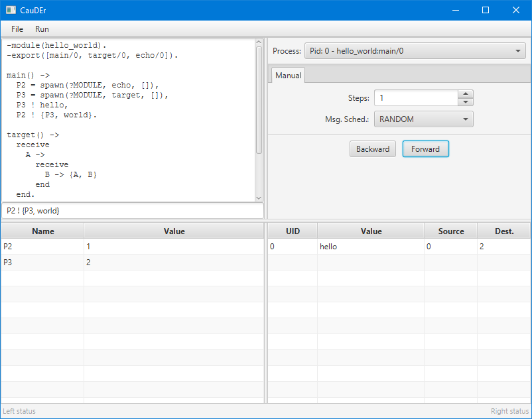The width and height of the screenshot is (532, 419).
Task: Click the 'B -> {A, B}' code line
Action: tap(71, 174)
